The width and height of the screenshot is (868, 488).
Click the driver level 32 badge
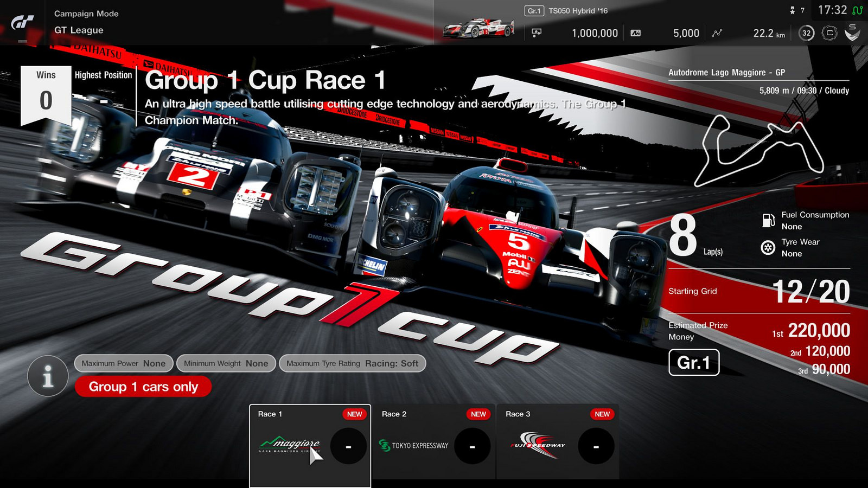coord(807,33)
